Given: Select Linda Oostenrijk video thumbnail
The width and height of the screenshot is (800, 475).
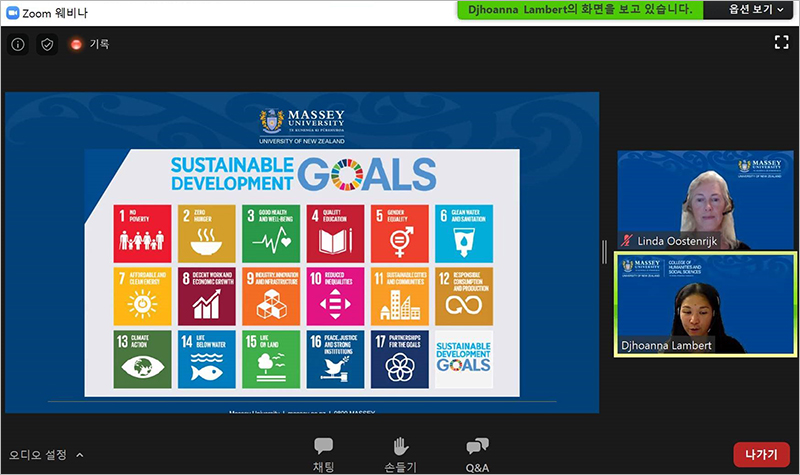Looking at the screenshot, I should tap(706, 199).
